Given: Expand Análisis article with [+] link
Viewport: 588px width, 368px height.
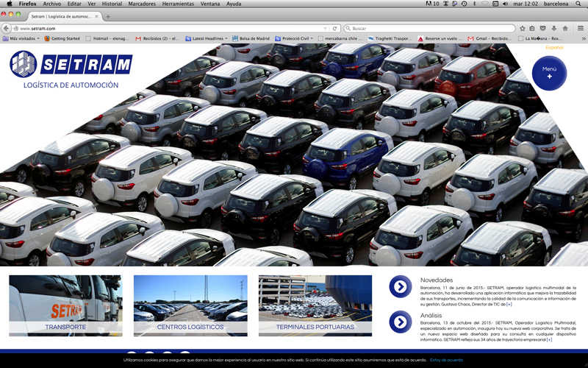Looking at the screenshot, I should (549, 339).
